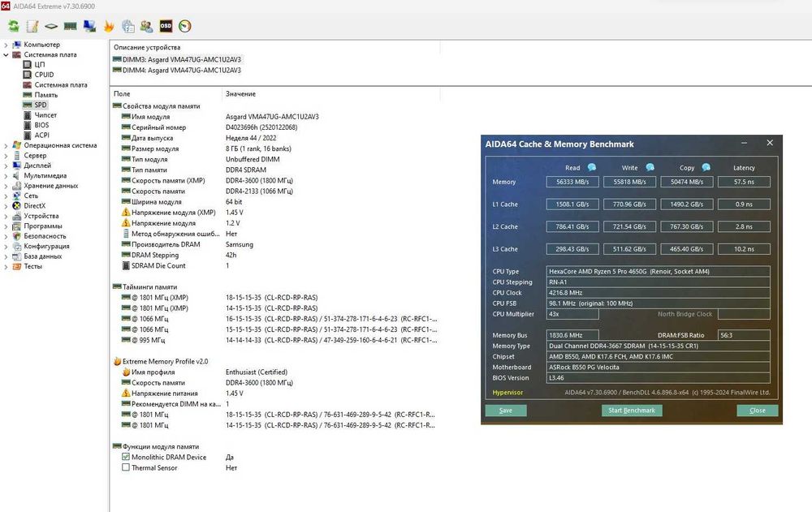Viewport: 812px width, 512px height.
Task: Open Системная плата sub-item
Action: click(61, 85)
